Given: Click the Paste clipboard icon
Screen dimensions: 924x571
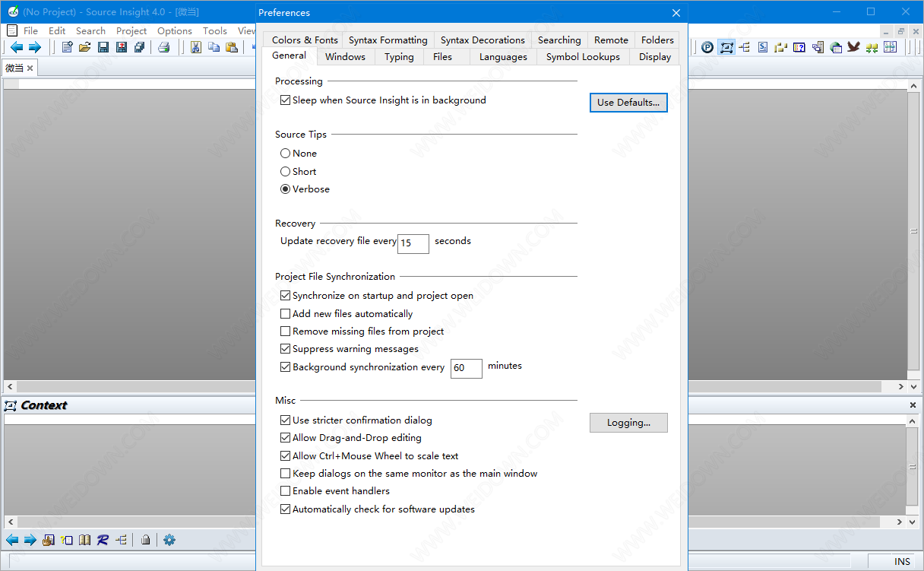Looking at the screenshot, I should click(x=232, y=47).
